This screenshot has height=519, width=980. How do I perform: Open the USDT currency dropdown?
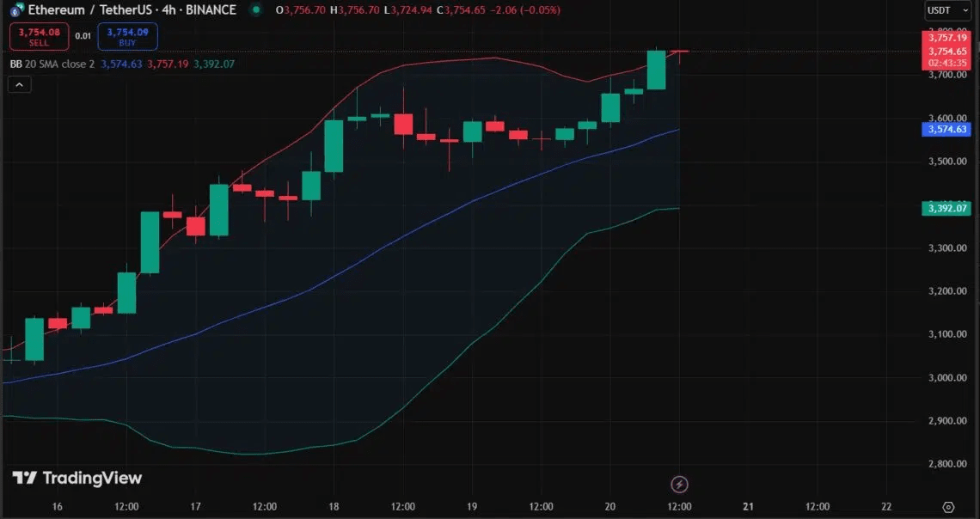(947, 10)
